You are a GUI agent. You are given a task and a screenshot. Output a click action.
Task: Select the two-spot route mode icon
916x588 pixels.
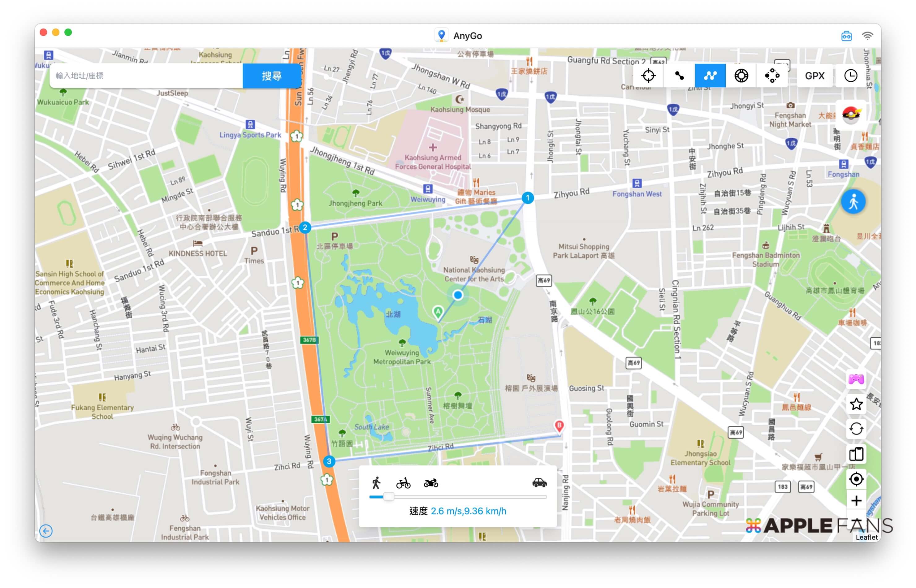(679, 76)
